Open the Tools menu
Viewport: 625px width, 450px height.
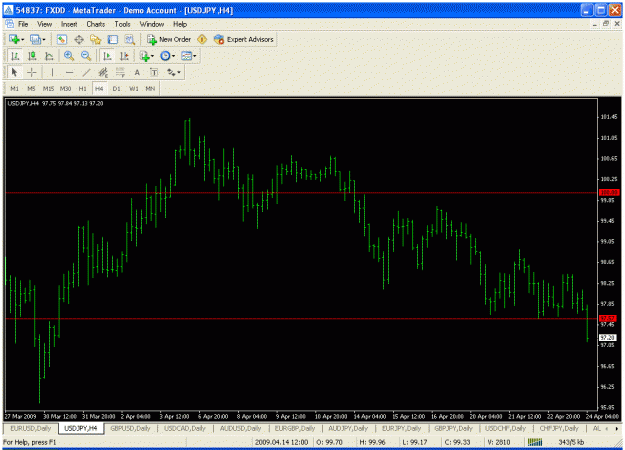(122, 24)
